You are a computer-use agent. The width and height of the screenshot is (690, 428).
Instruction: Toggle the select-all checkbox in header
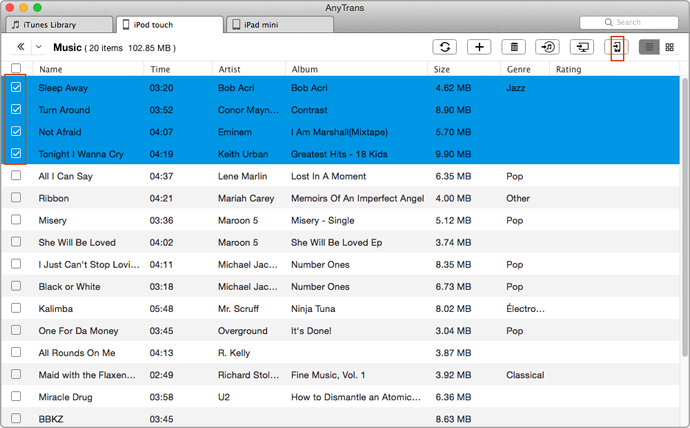click(x=16, y=68)
